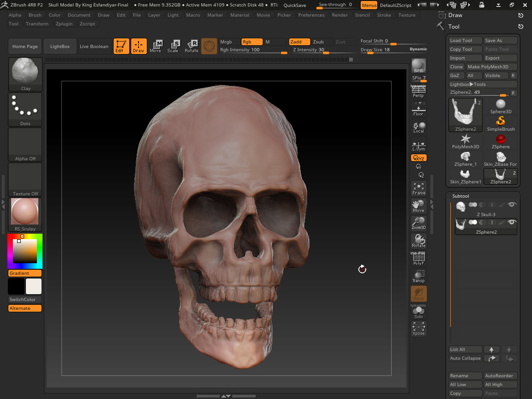The width and height of the screenshot is (532, 399).
Task: Enable Local symmetry pivot icon
Action: [419, 127]
